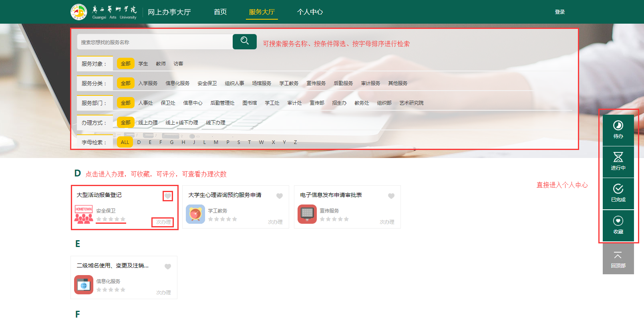644x324 pixels.
Task: Filter department by 招生办
Action: click(x=340, y=103)
